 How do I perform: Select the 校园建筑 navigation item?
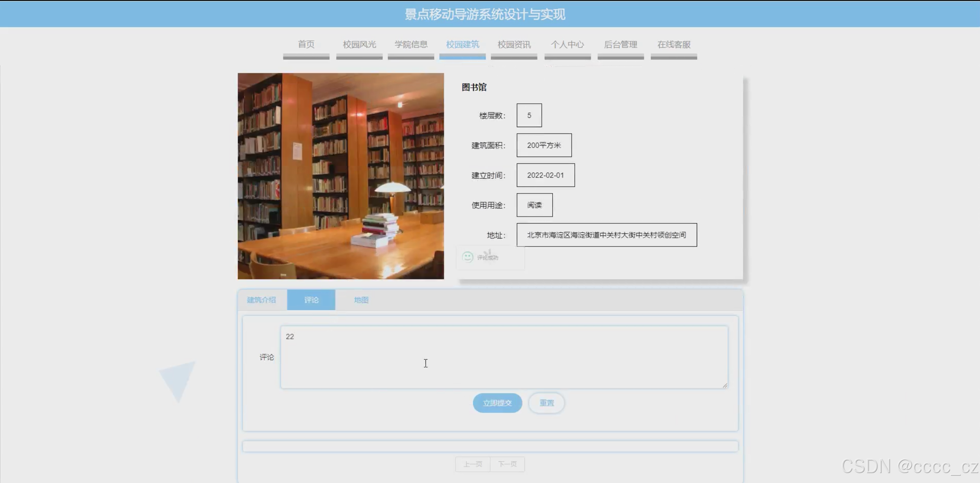pos(462,45)
